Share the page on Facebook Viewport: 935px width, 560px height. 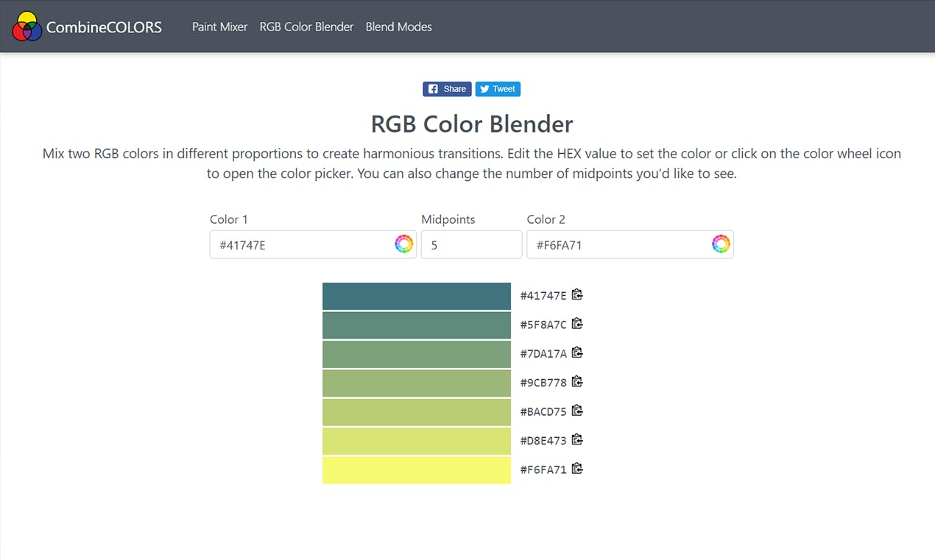click(447, 89)
